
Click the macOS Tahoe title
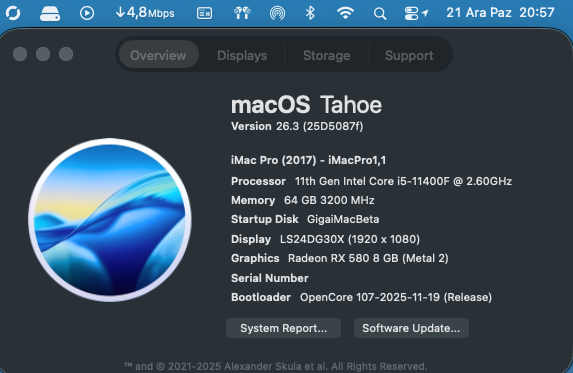[x=306, y=105]
